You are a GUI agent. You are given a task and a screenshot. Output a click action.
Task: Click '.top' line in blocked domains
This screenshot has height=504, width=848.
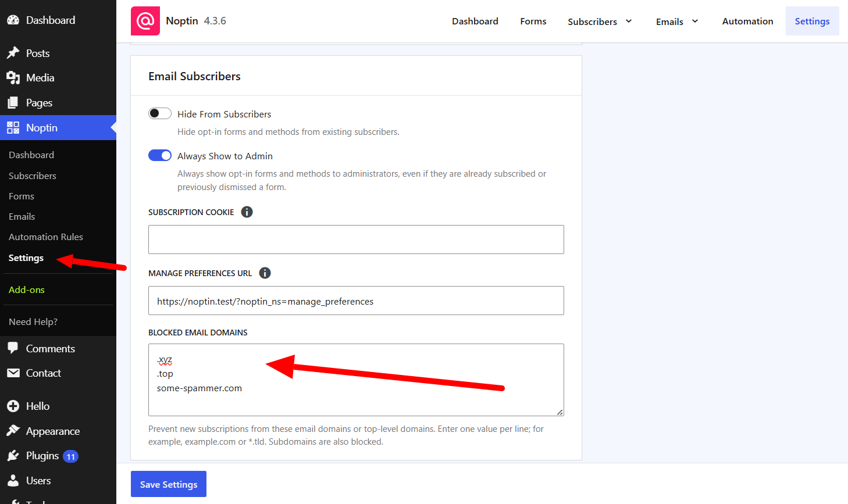(165, 374)
